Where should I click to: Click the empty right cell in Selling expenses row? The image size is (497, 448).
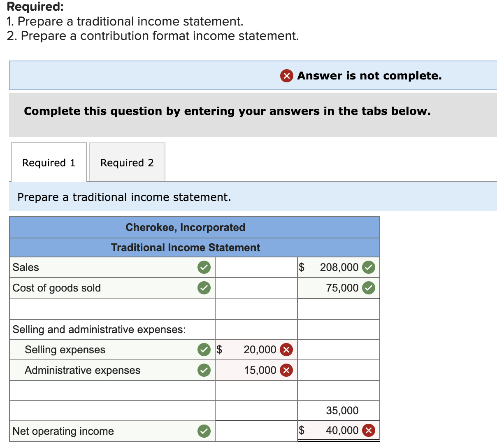click(339, 350)
